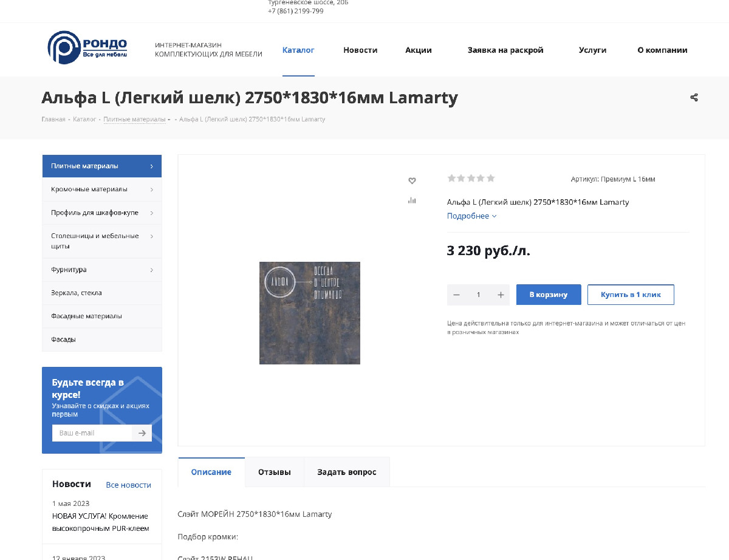Open the Задать вопрос tab
Screen dimensions: 729x560
346,472
